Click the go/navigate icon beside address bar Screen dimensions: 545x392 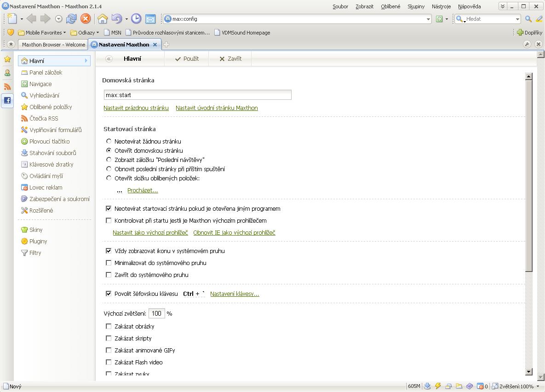[x=439, y=19]
